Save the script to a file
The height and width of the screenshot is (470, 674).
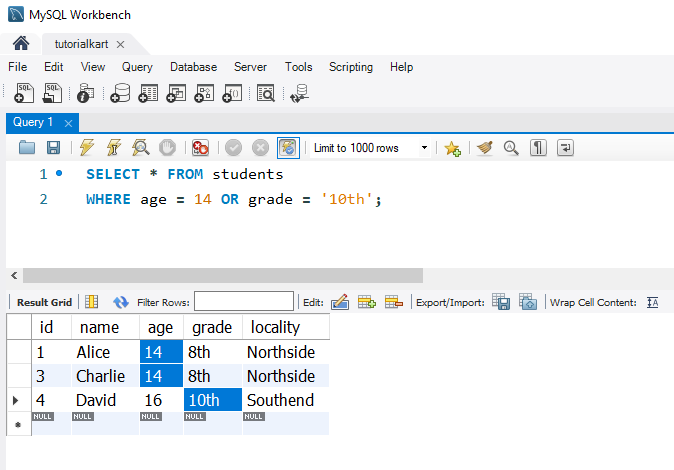click(x=53, y=147)
